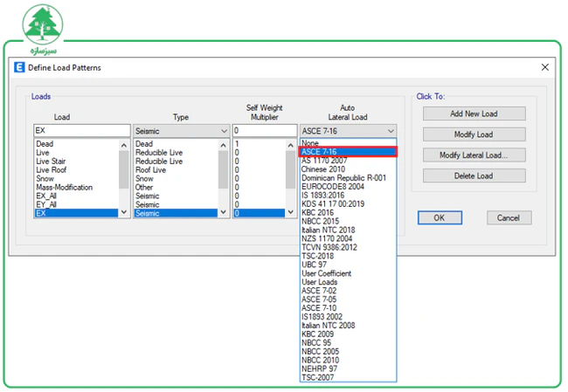Choose IS 1893:2016 option
Viewport: 568px width, 392px height.
(348, 195)
